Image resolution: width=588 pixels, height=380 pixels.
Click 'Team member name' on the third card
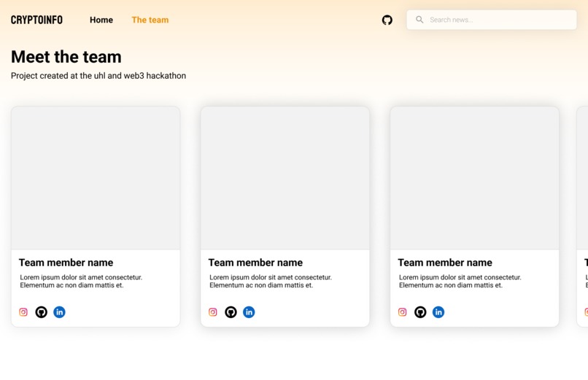click(445, 263)
